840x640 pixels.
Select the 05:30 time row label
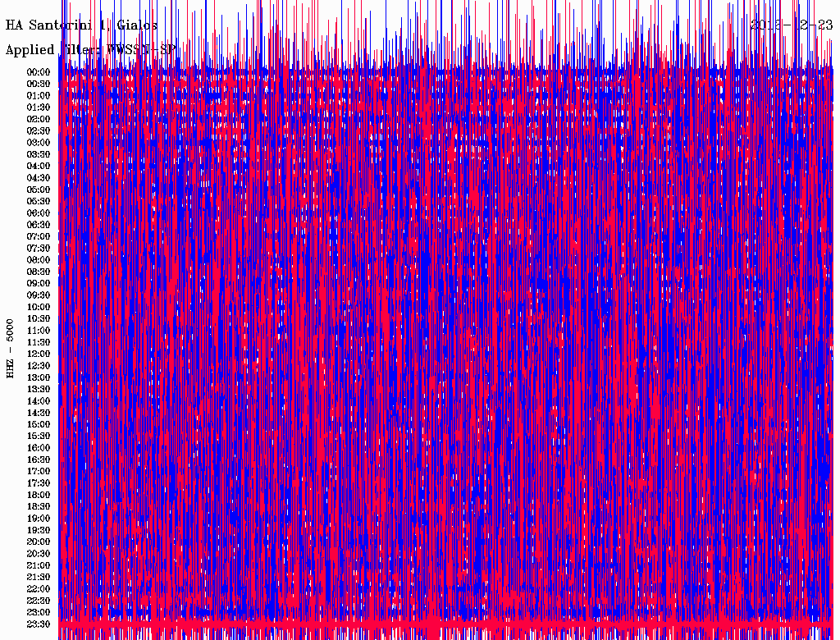click(39, 202)
